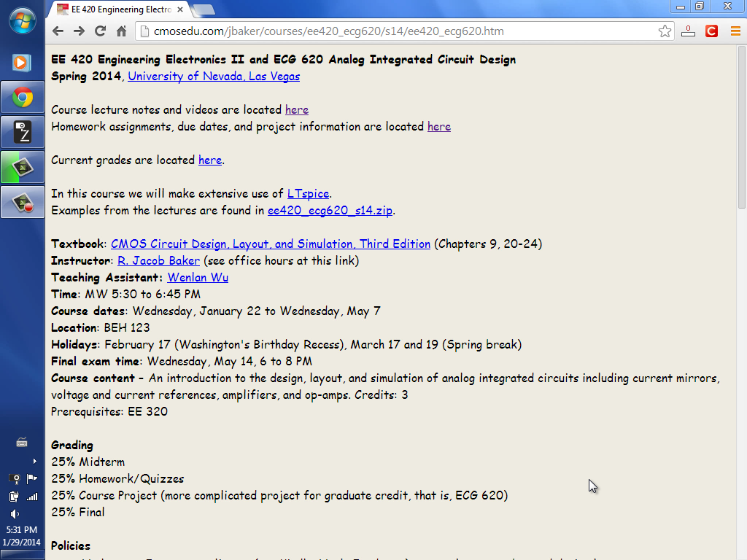Screen dimensions: 747x560
Task: Click the 'Final exam time' line
Action: [x=182, y=362]
